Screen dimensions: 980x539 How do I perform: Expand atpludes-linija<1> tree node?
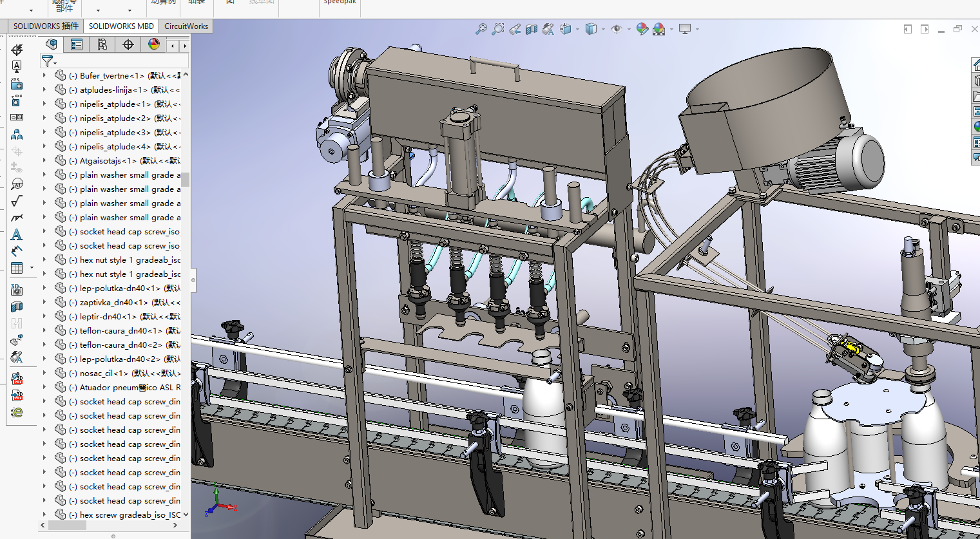[44, 90]
